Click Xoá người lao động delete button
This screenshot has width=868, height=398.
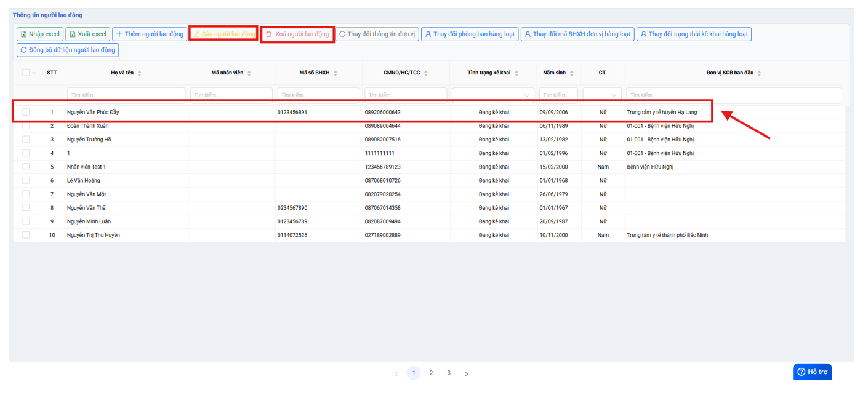[297, 34]
